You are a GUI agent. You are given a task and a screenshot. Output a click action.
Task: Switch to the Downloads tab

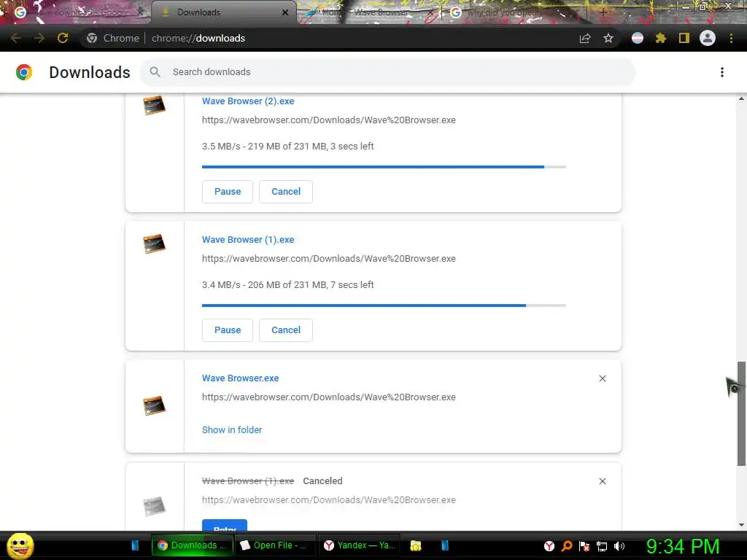tap(223, 12)
